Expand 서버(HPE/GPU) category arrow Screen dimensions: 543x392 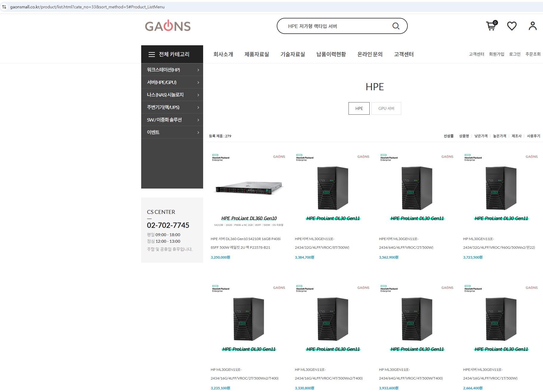click(x=198, y=83)
